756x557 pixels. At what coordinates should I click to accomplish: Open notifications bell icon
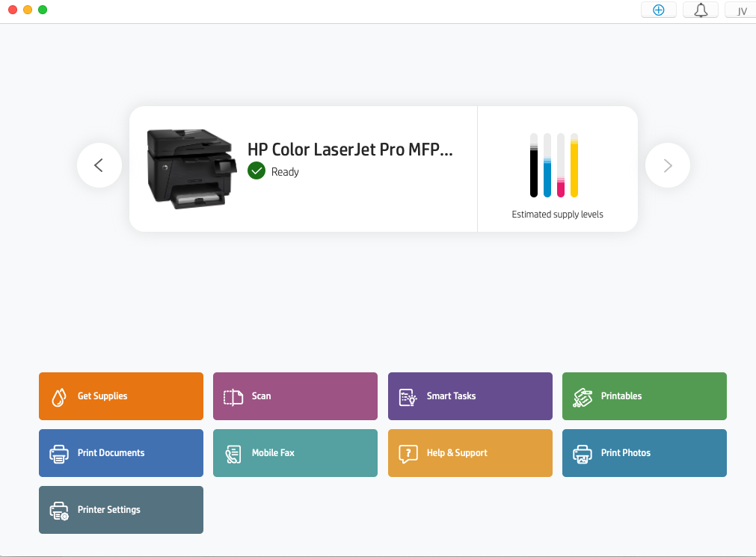pos(701,10)
